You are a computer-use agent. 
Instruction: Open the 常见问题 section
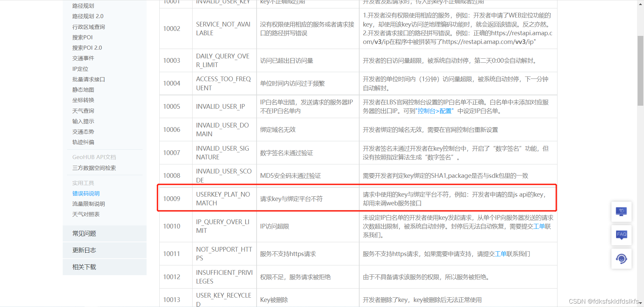pyautogui.click(x=84, y=233)
